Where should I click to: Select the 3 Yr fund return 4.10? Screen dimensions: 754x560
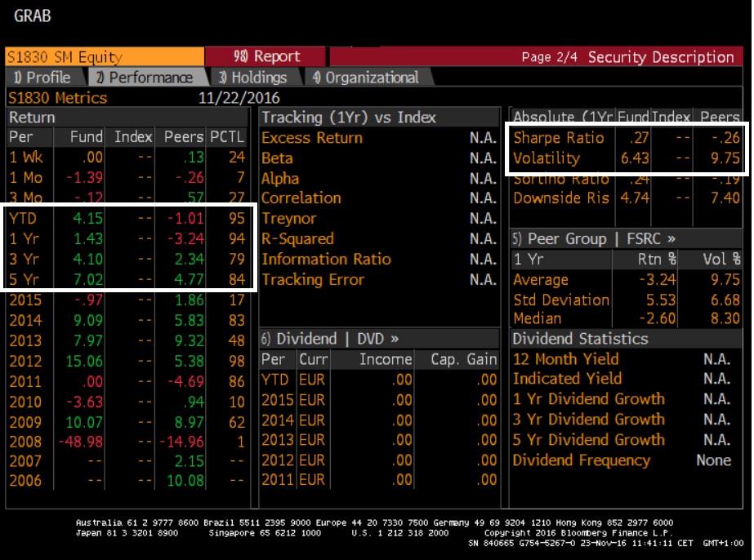coord(88,259)
